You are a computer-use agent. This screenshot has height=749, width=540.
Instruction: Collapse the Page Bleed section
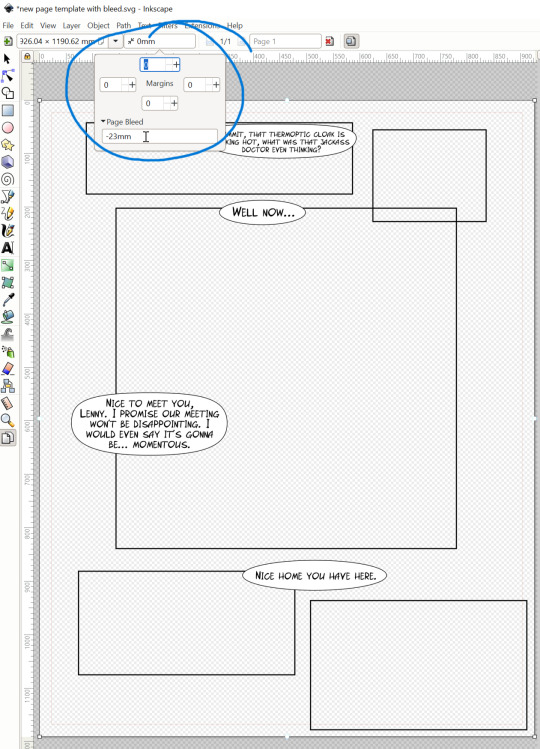pos(122,122)
